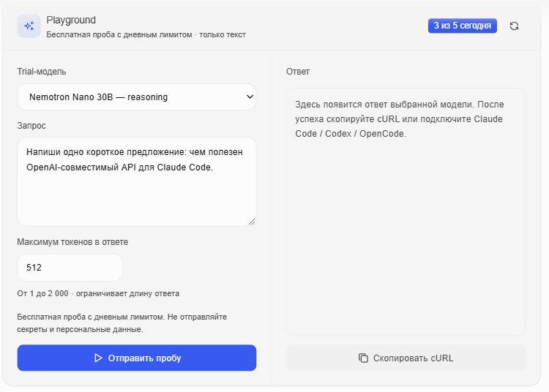Click the warning about secrets and personal data
The width and height of the screenshot is (549, 392).
pos(122,323)
